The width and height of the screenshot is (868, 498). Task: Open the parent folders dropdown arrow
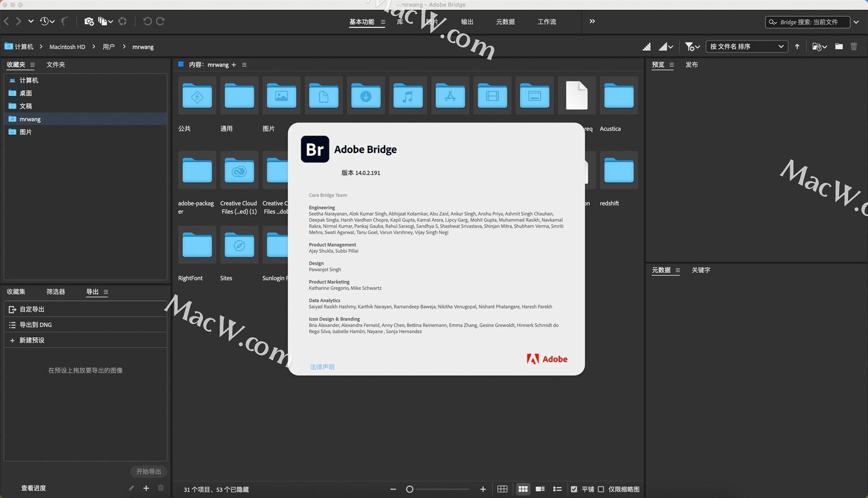click(31, 21)
